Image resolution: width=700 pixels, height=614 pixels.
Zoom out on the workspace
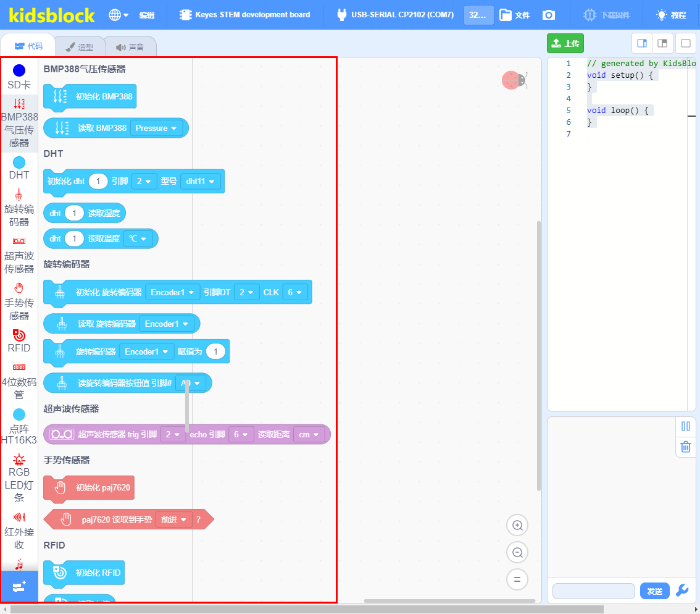[517, 552]
